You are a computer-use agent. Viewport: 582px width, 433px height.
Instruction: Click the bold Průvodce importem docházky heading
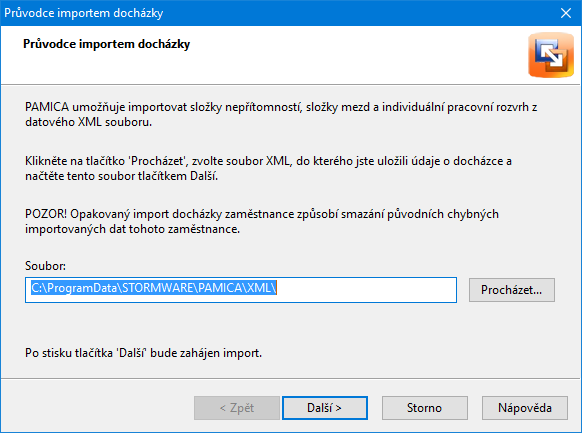tap(107, 44)
